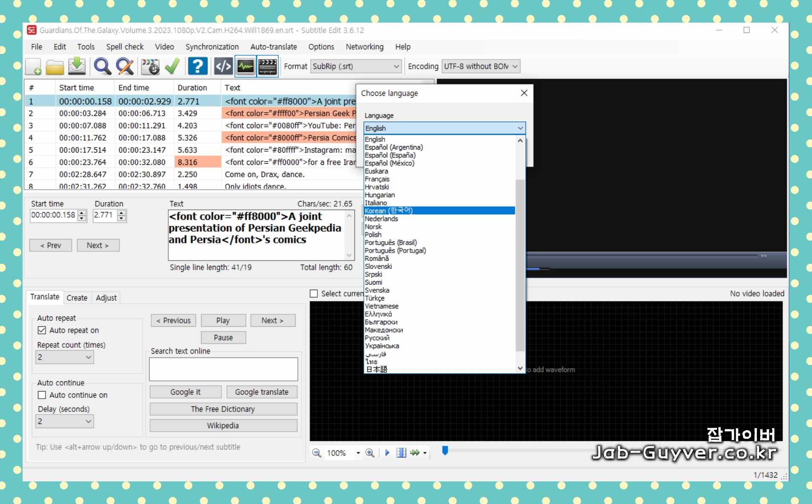812x504 pixels.
Task: Run spell check with green checkmark icon
Action: pos(173,66)
